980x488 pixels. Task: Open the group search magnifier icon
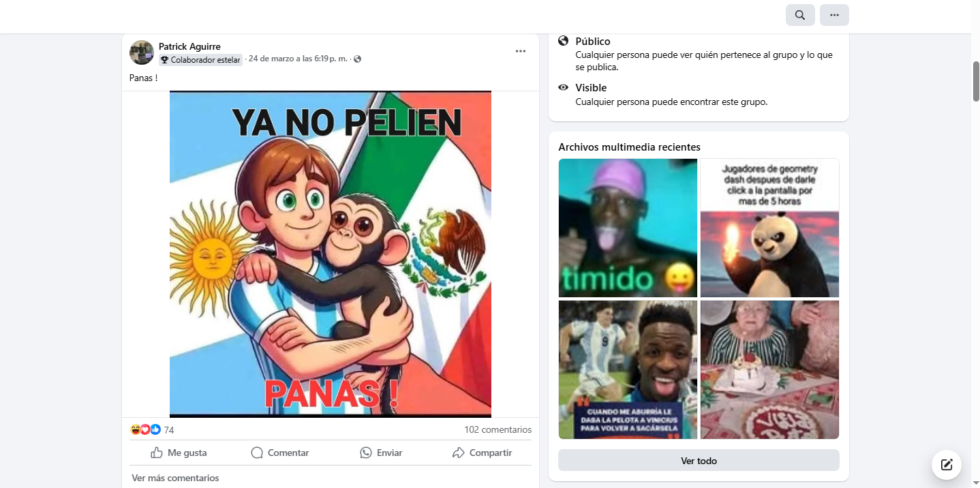pyautogui.click(x=800, y=15)
